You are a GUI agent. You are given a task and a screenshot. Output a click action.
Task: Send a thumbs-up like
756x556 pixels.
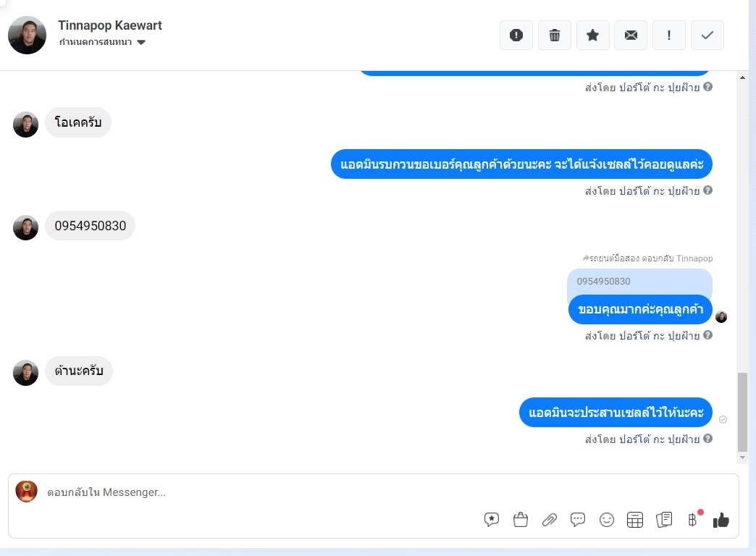tap(721, 520)
